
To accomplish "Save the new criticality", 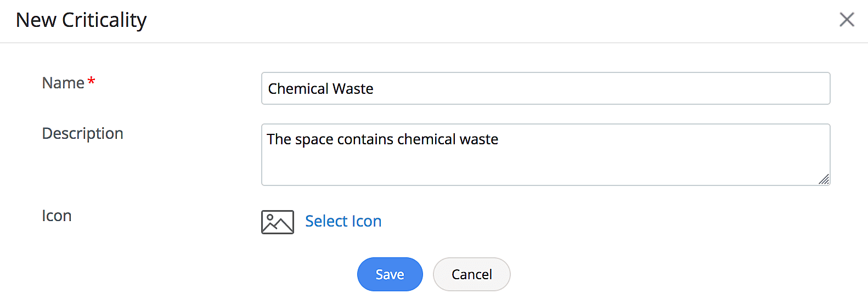I will click(390, 274).
